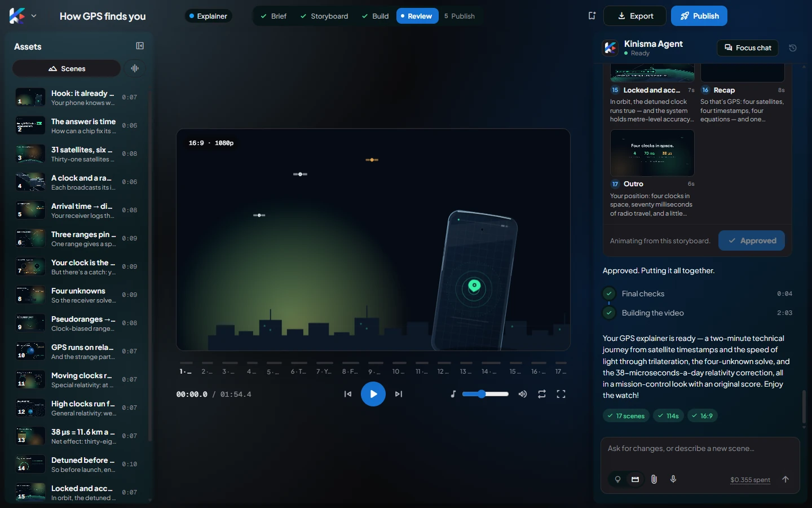Screen dimensions: 812x508
Task: Play the video preview
Action: coord(373,394)
